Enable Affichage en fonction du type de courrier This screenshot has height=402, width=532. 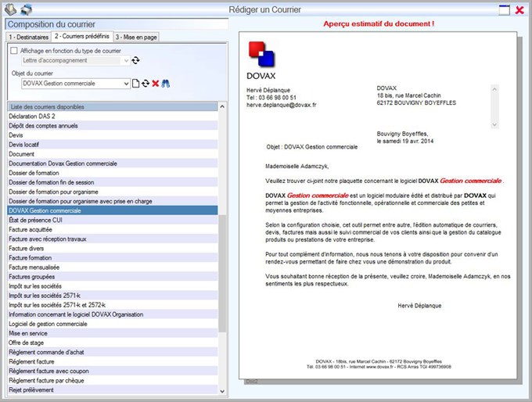[x=14, y=51]
